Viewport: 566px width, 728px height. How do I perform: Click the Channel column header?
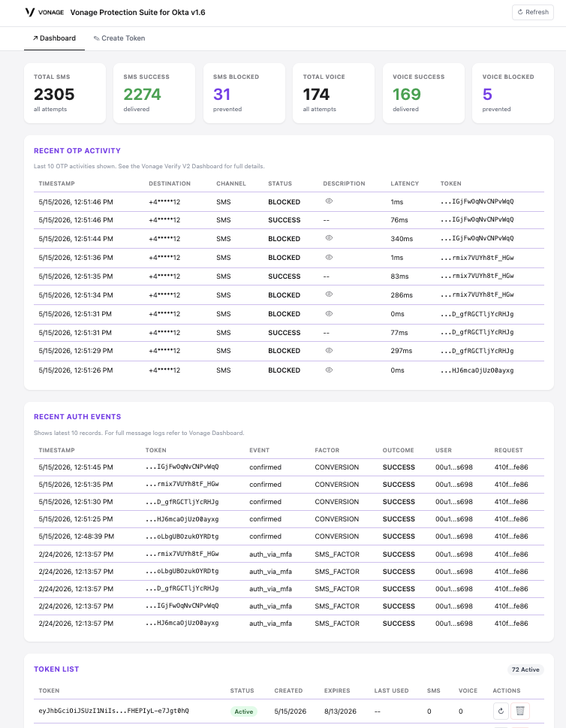(231, 183)
